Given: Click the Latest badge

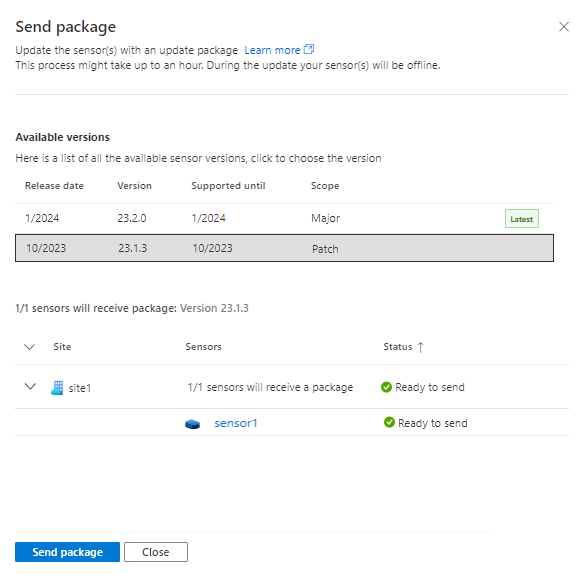Looking at the screenshot, I should tap(522, 219).
